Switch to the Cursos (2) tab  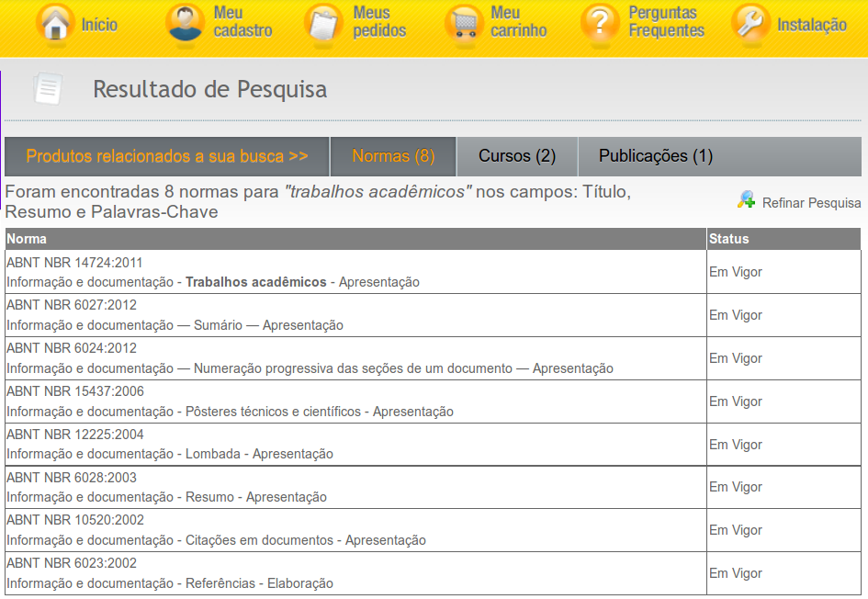tap(517, 156)
